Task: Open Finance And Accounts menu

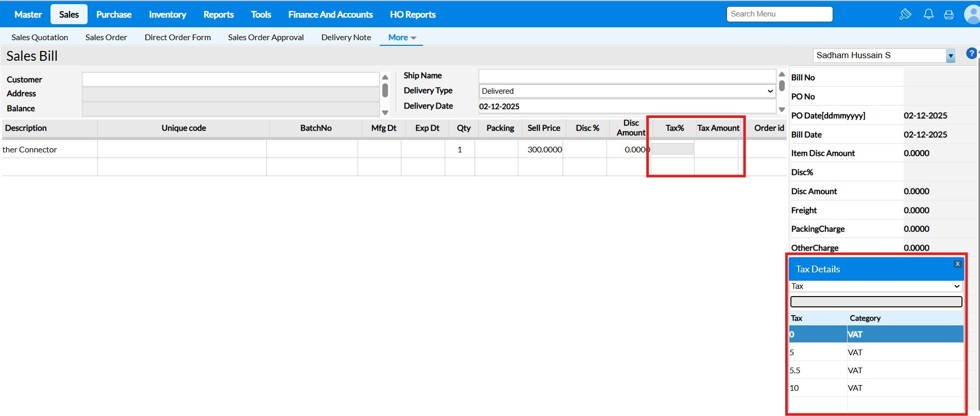Action: click(330, 14)
